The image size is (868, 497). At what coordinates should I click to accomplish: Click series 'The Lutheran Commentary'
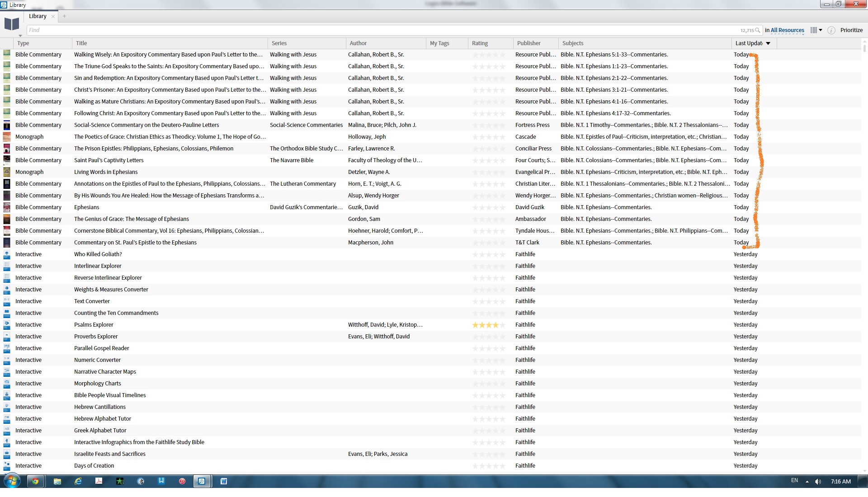[303, 184]
